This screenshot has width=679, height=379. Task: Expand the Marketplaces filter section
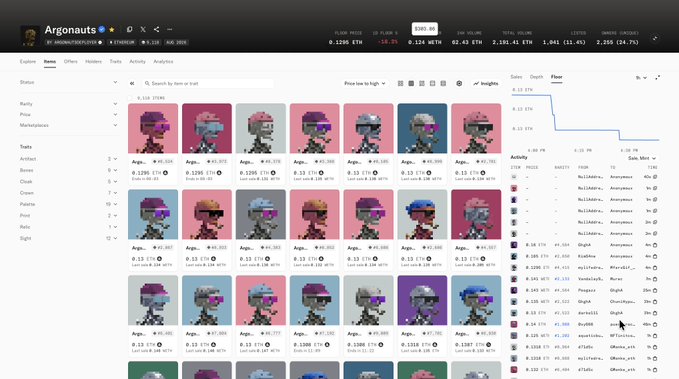68,125
